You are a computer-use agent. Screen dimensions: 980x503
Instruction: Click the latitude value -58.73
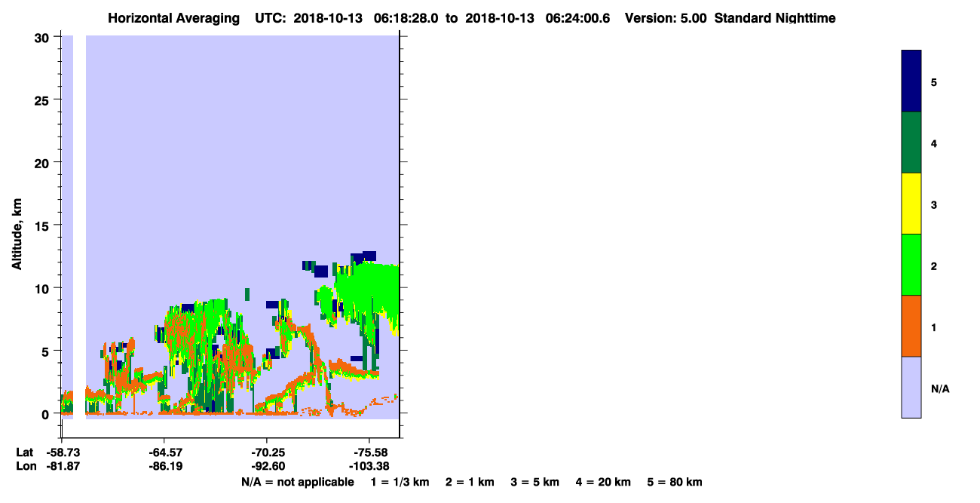click(62, 452)
